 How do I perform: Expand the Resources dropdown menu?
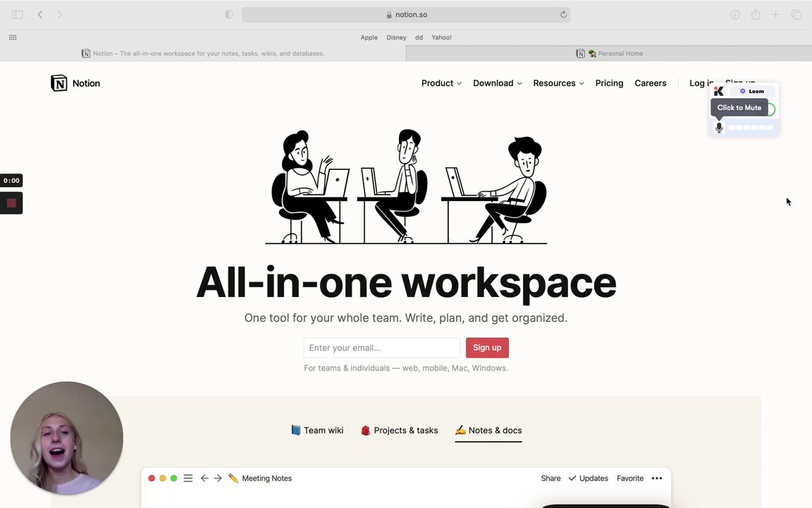[x=558, y=83]
